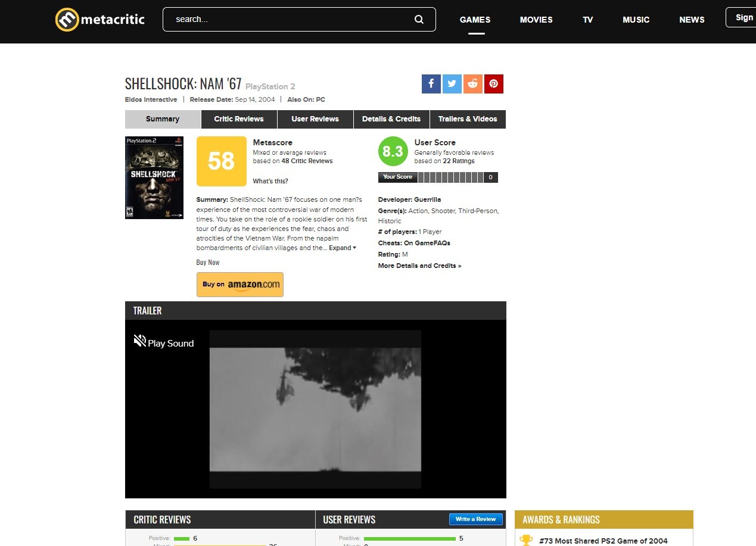Image resolution: width=756 pixels, height=546 pixels.
Task: Share the page on Reddit
Action: coord(472,84)
